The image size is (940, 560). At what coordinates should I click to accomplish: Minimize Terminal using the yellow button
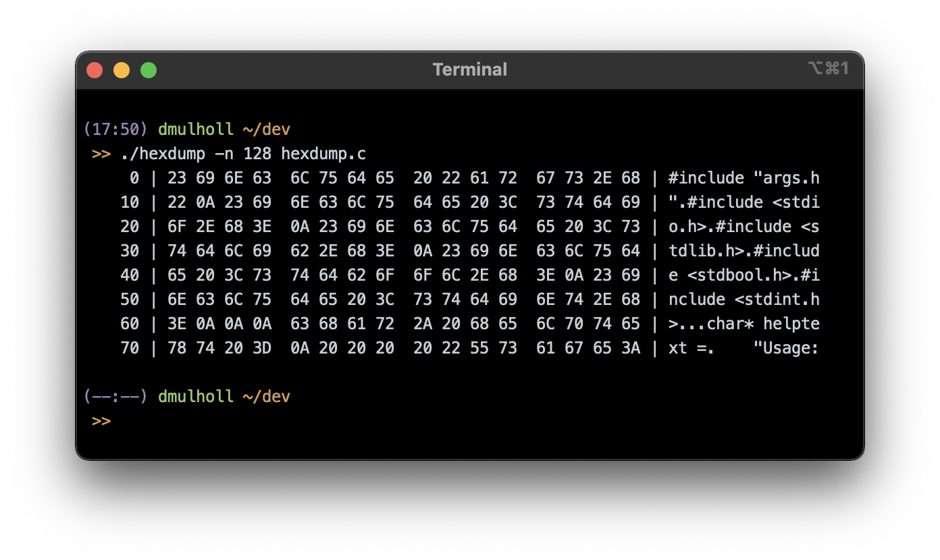[122, 69]
